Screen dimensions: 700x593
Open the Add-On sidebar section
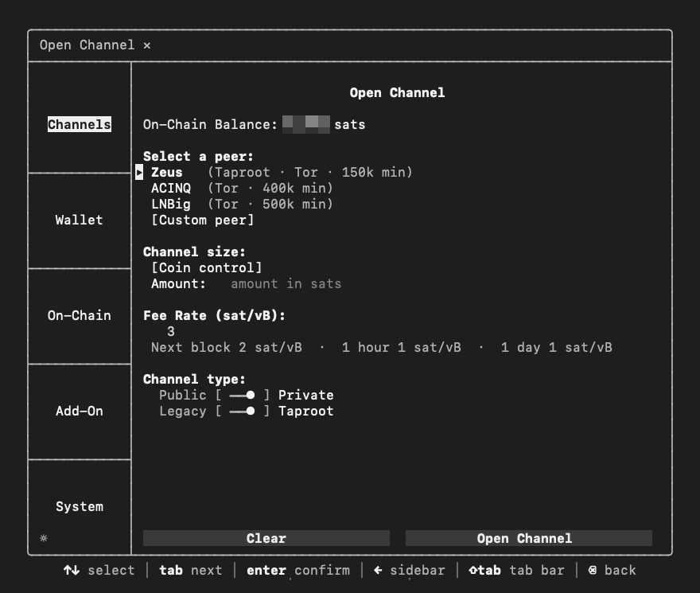pyautogui.click(x=79, y=412)
